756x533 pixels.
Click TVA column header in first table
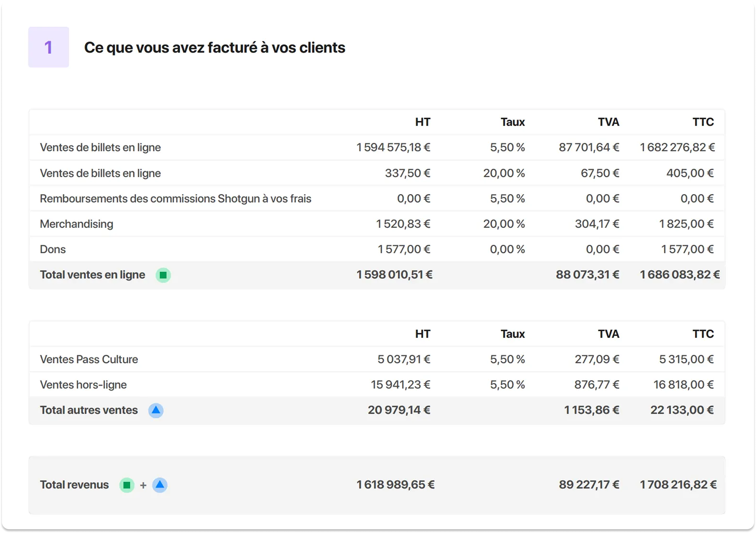(608, 122)
